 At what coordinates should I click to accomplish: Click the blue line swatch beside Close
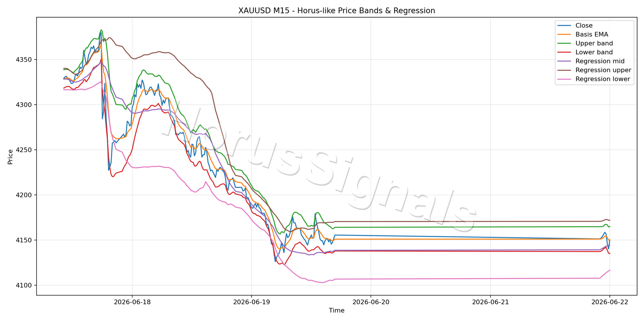click(564, 26)
